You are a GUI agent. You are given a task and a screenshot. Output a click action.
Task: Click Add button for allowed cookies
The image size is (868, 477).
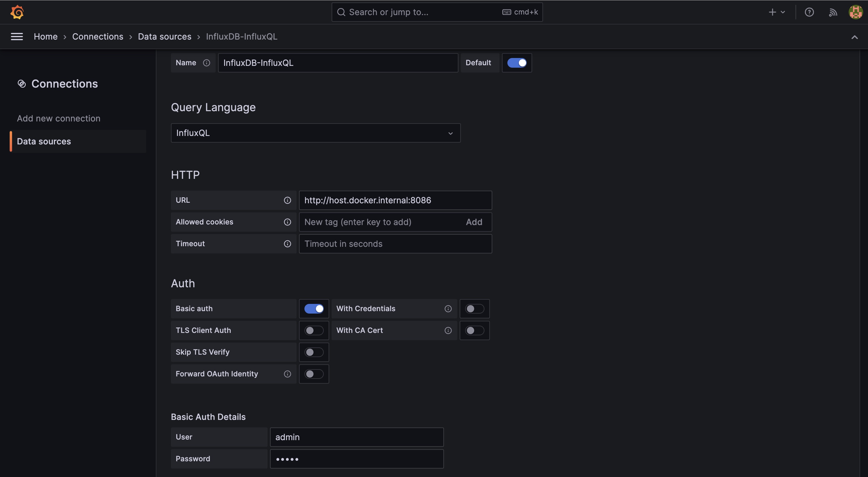[474, 222]
